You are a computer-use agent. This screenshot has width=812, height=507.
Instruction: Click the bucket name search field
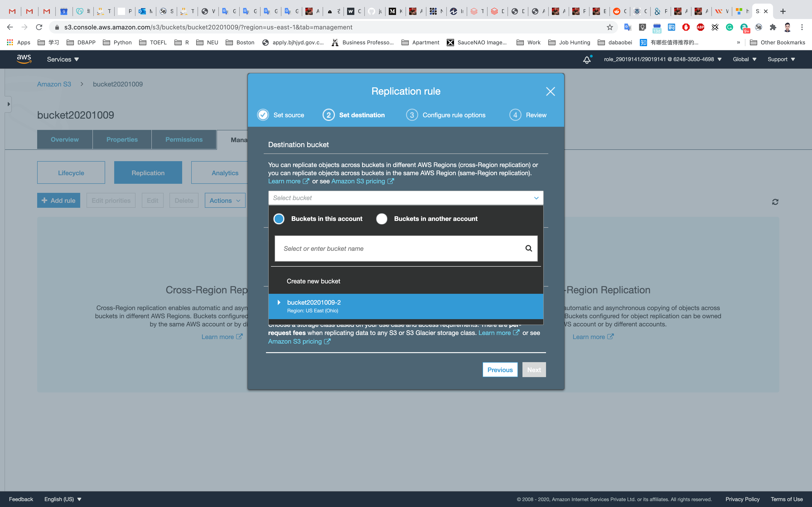point(399,249)
